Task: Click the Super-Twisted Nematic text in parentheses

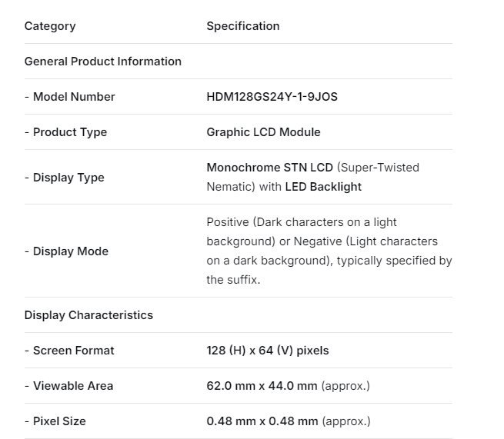Action: (380, 168)
